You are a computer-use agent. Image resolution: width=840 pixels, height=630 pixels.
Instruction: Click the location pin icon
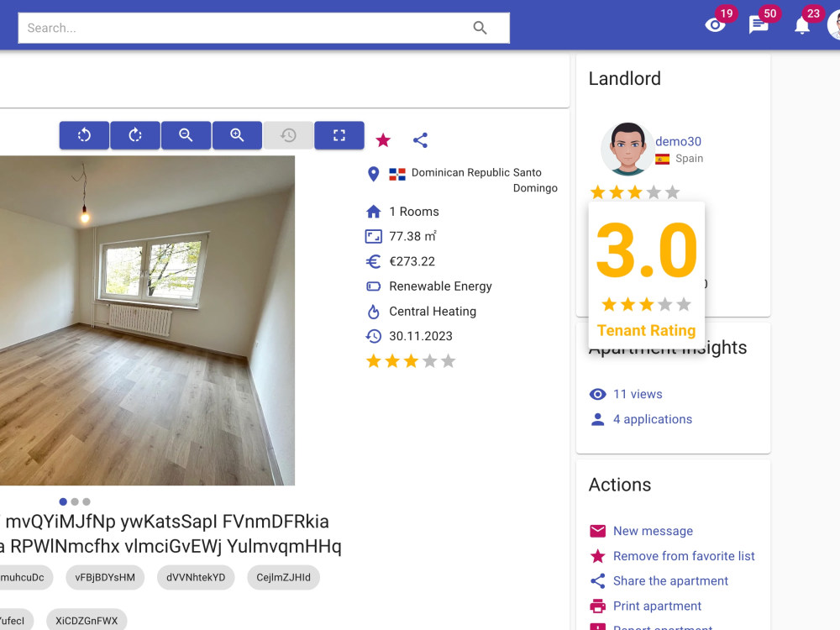(x=374, y=174)
